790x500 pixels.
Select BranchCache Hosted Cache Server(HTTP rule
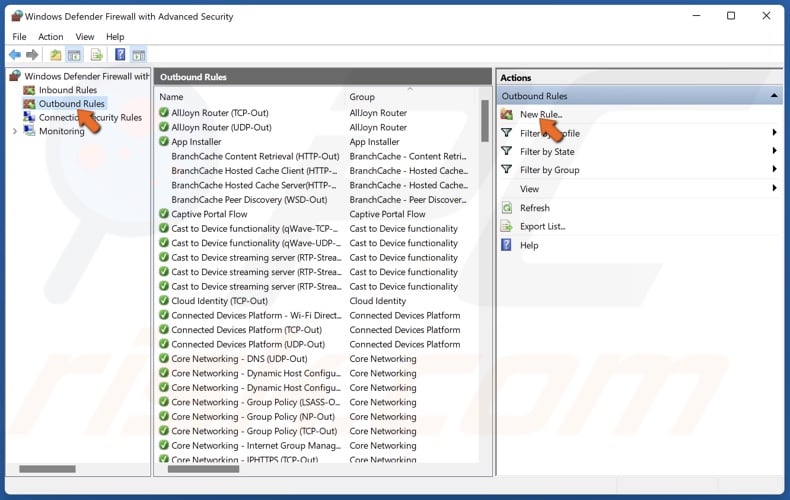[254, 185]
